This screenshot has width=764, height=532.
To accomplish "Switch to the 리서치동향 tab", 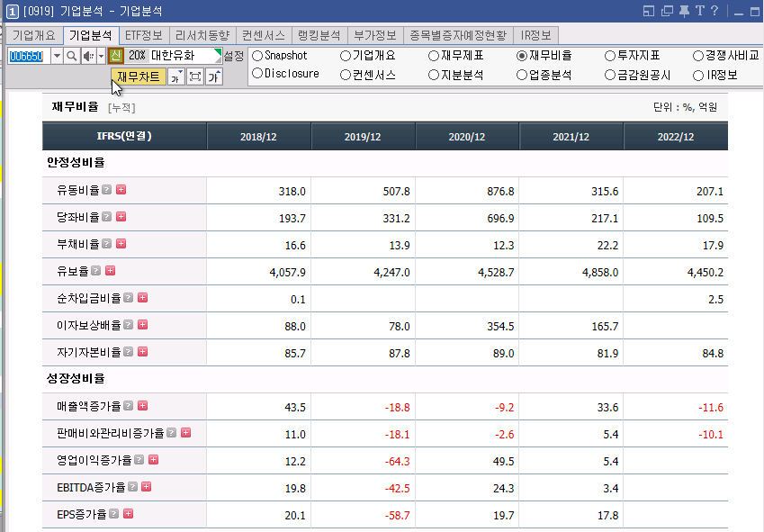I will pyautogui.click(x=202, y=35).
